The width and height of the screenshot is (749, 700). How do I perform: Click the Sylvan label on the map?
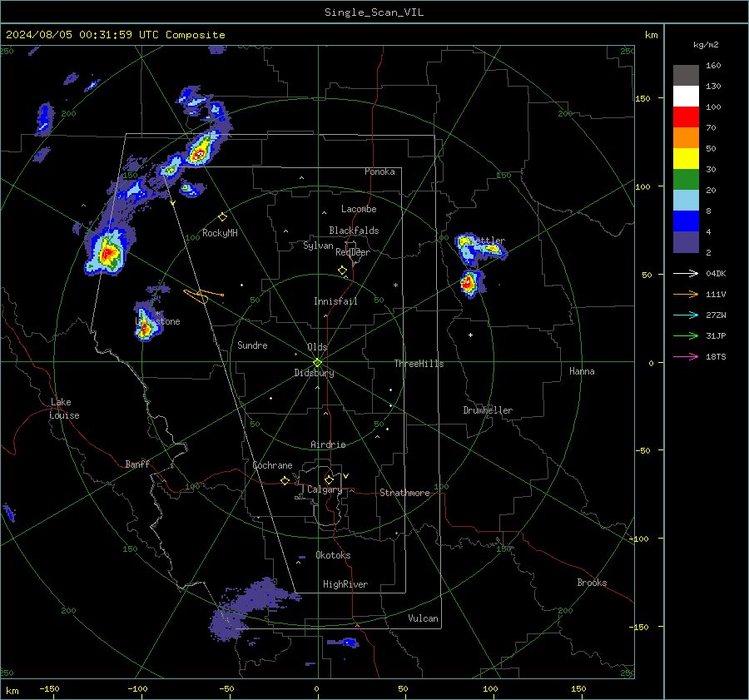[x=318, y=246]
